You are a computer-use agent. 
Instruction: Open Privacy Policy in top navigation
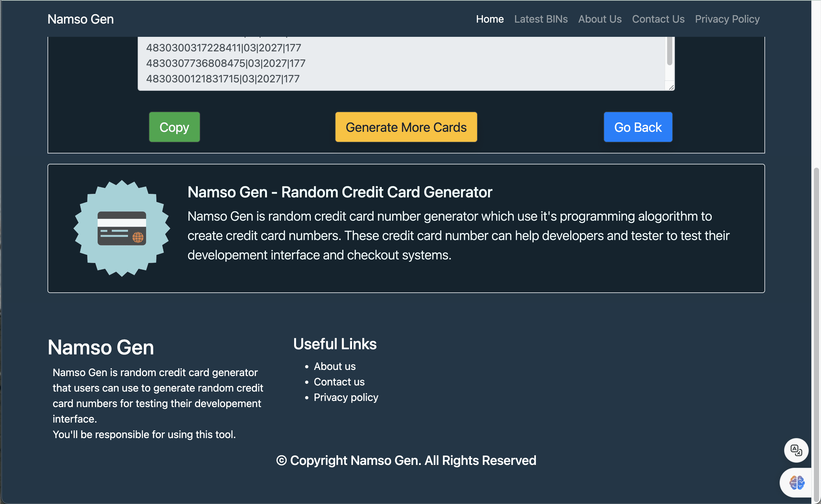point(727,19)
